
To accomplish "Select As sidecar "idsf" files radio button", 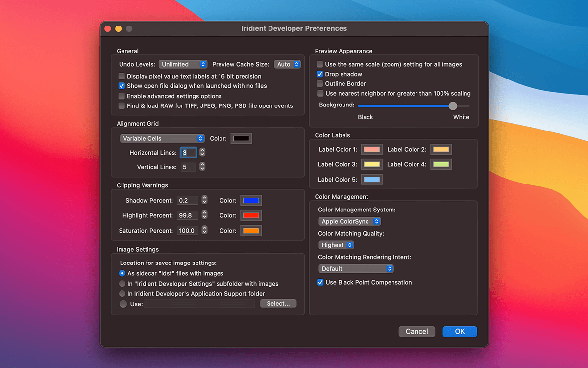I will pyautogui.click(x=122, y=273).
